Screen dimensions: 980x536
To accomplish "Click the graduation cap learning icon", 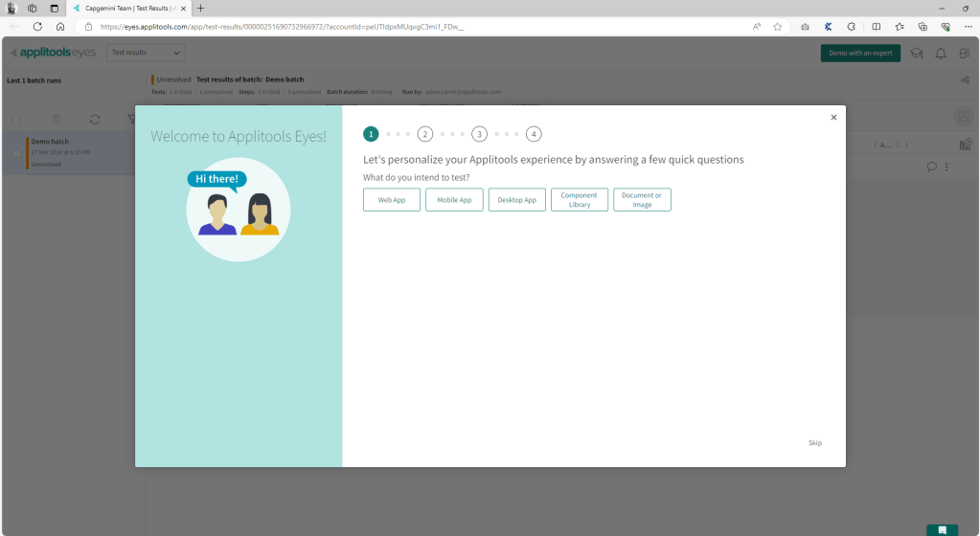I will pos(917,53).
